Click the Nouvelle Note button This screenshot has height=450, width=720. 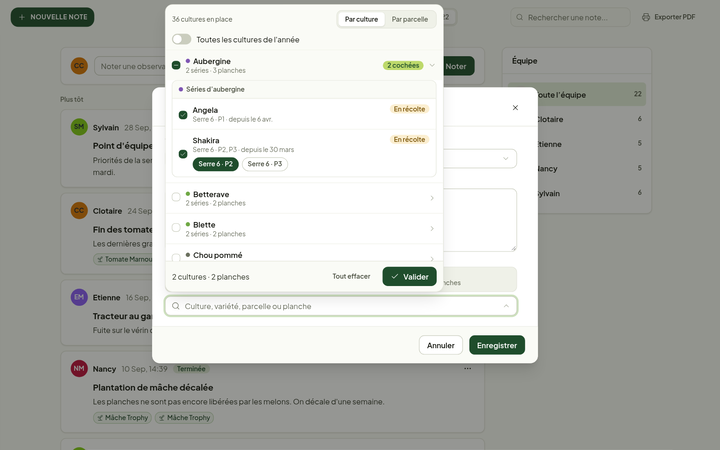pyautogui.click(x=52, y=17)
